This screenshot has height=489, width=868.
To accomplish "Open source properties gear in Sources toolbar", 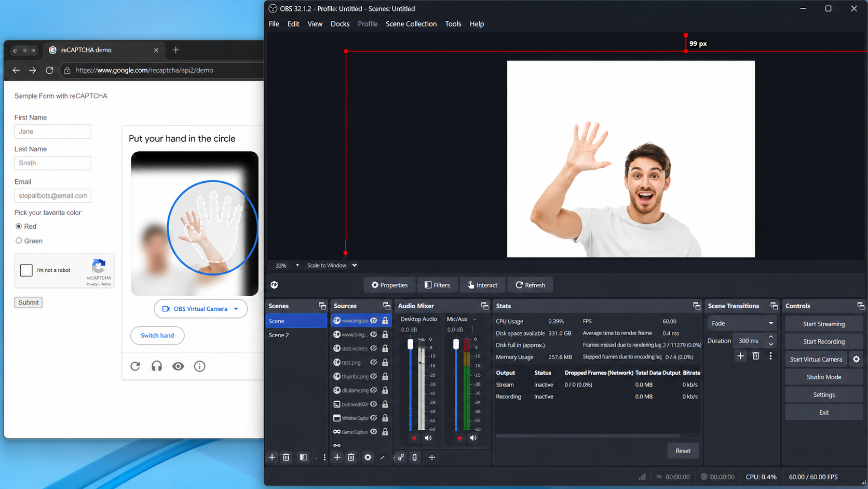I will pyautogui.click(x=368, y=457).
